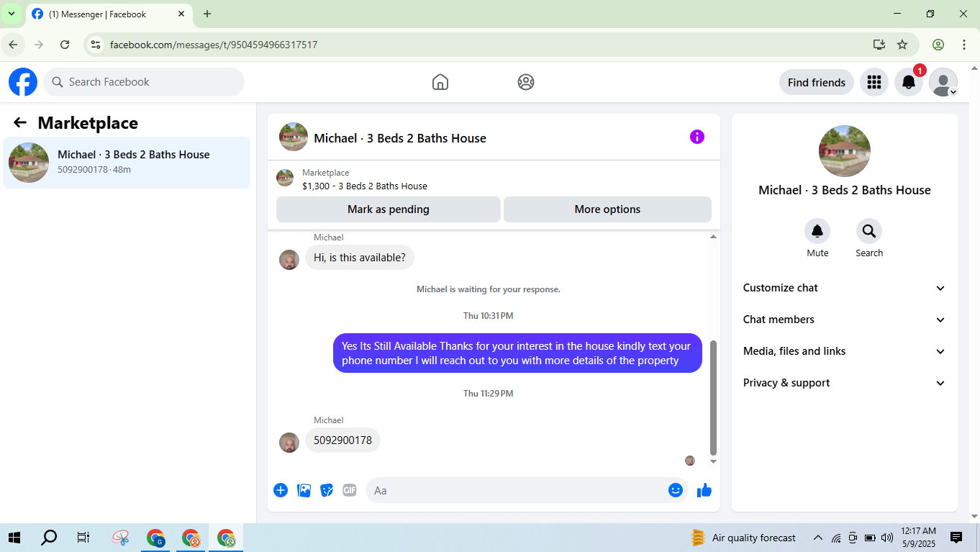Choose a sticker icon
Viewport: 980px width, 552px height.
[327, 490]
